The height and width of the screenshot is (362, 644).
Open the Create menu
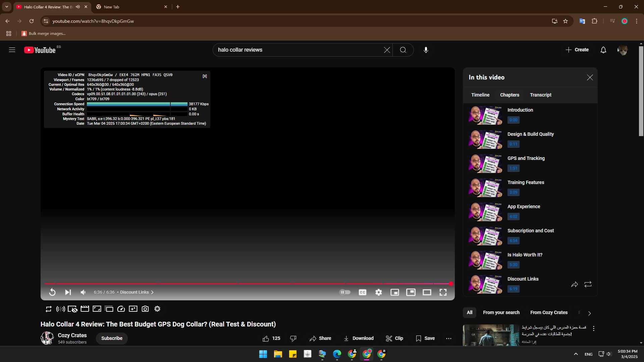(x=577, y=50)
